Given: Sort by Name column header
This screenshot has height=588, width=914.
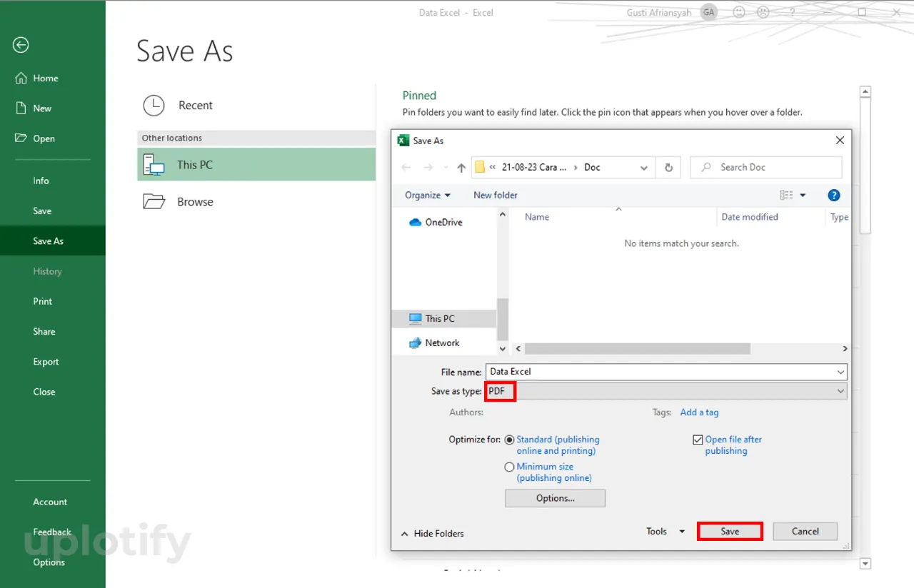Looking at the screenshot, I should click(537, 217).
